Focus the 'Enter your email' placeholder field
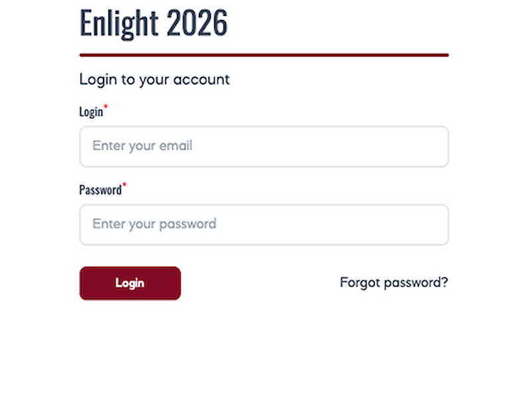532x415 pixels. coord(264,146)
